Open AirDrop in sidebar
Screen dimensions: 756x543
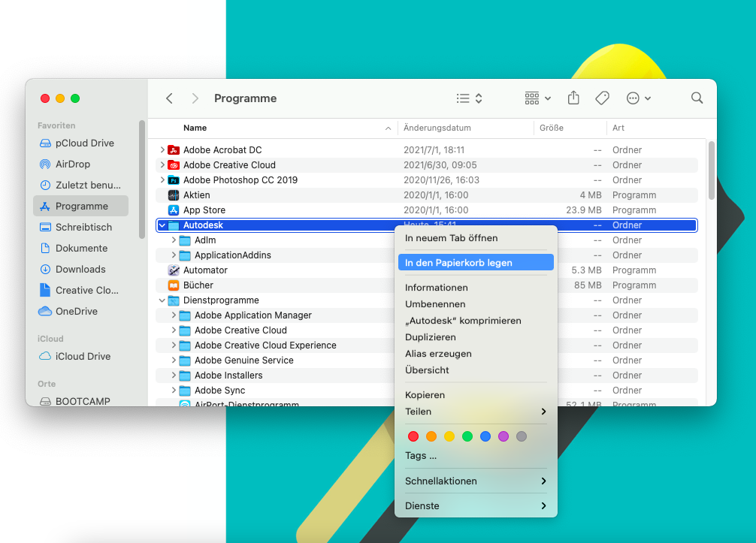click(x=81, y=164)
